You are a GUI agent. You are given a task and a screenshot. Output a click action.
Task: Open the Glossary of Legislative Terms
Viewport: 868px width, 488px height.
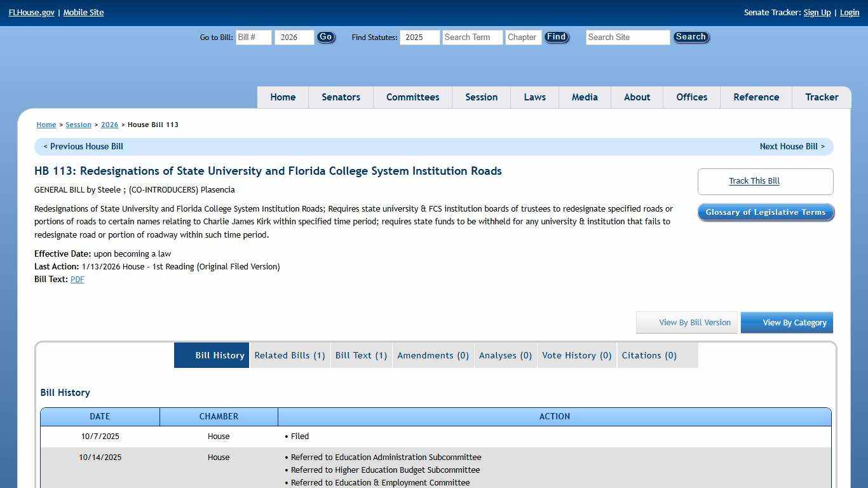765,212
